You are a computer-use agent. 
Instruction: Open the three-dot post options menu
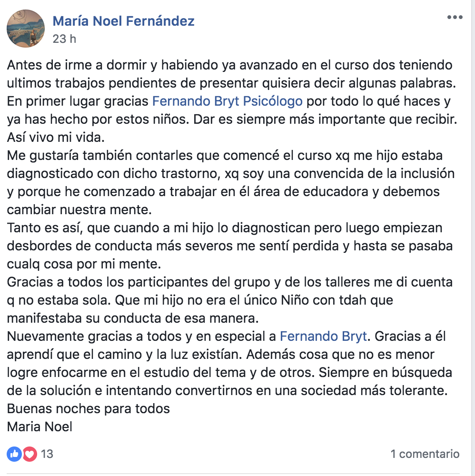(455, 17)
